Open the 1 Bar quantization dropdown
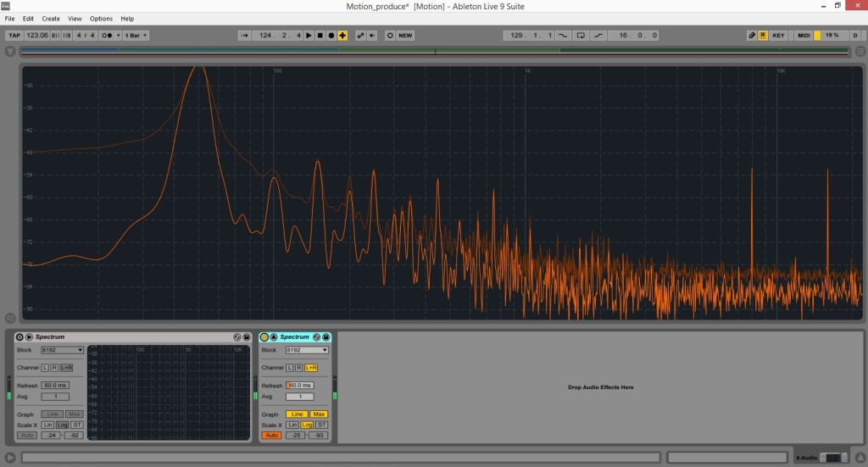Image resolution: width=868 pixels, height=467 pixels. pyautogui.click(x=136, y=36)
